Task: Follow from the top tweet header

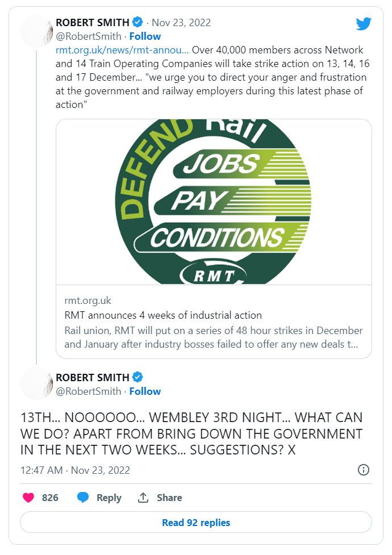Action: click(145, 36)
